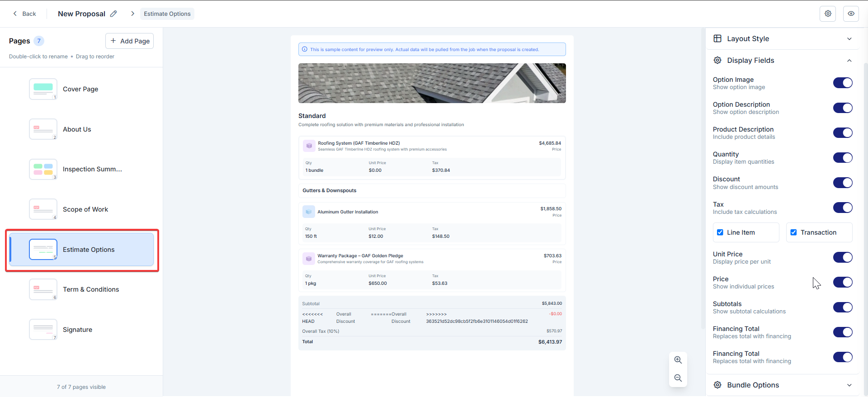This screenshot has width=868, height=397.
Task: Click the Aluminum Gutter product icon
Action: click(x=309, y=212)
